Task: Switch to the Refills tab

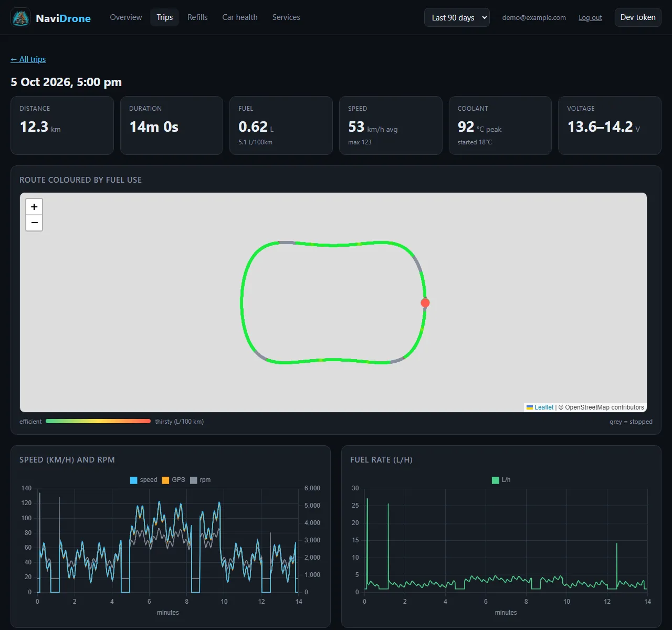Action: coord(197,17)
